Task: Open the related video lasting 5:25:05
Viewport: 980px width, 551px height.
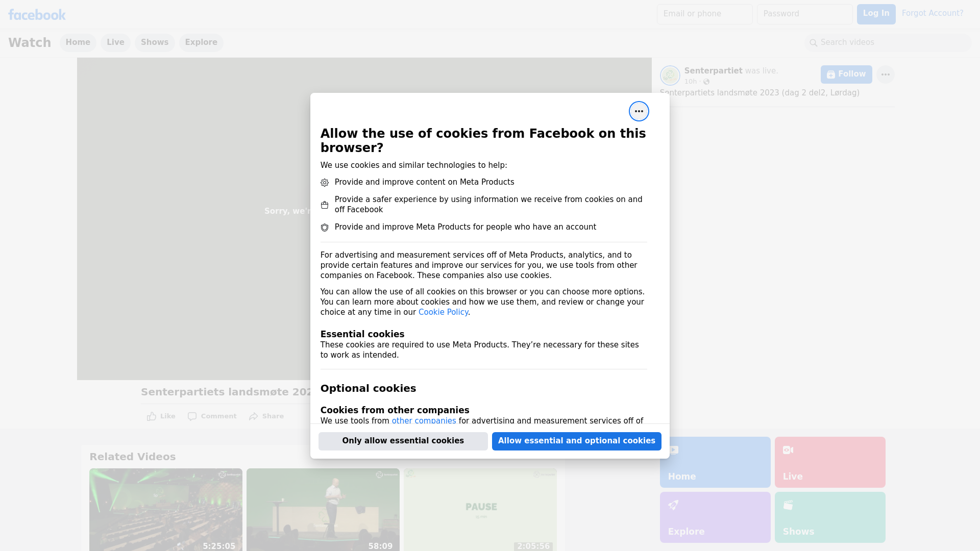Action: (166, 510)
